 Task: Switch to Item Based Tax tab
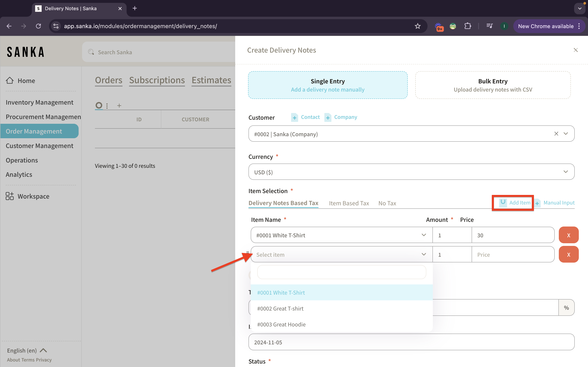tap(349, 203)
